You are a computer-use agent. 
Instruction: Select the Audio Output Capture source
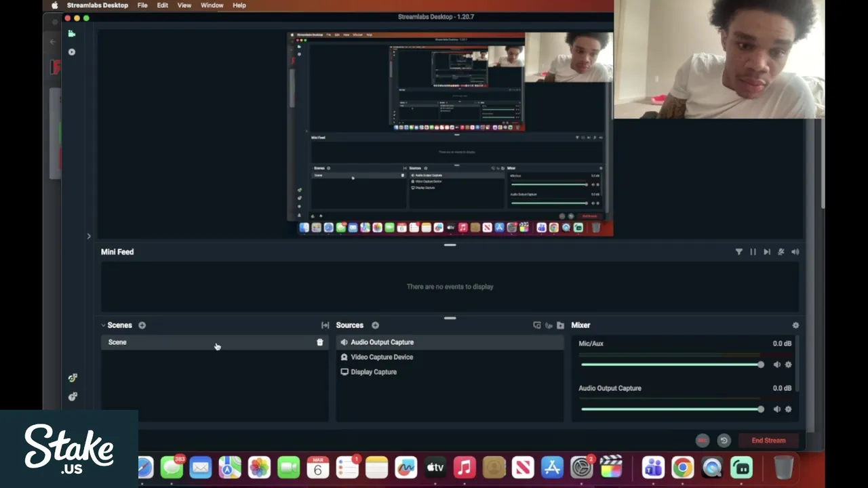tap(450, 342)
